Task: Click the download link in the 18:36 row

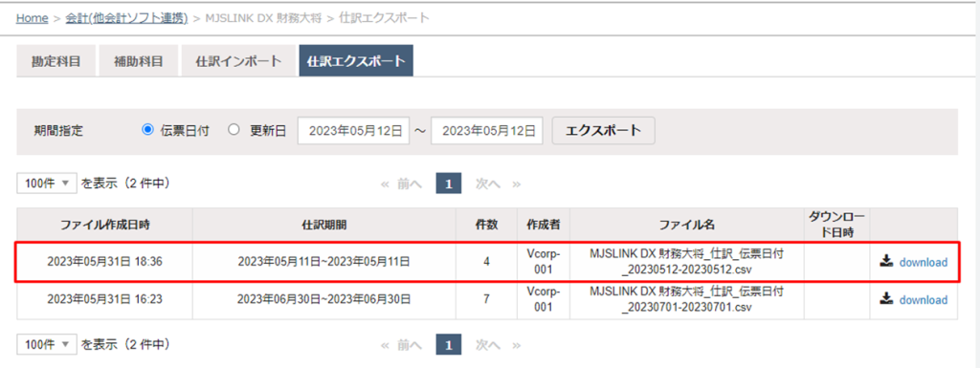Action: click(924, 263)
